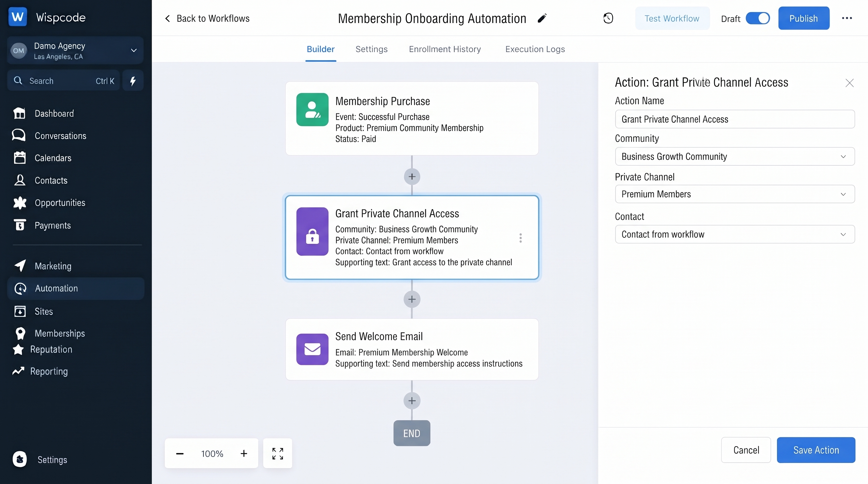Open Payments in the sidebar
This screenshot has height=484, width=868.
tap(42, 225)
